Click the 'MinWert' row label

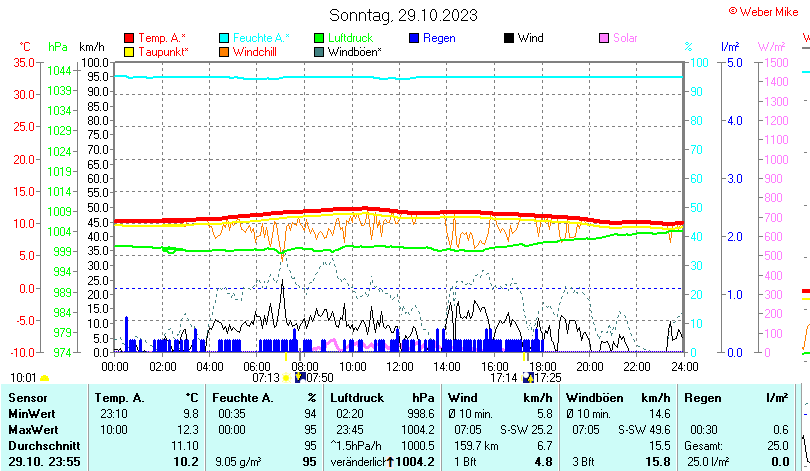point(32,414)
